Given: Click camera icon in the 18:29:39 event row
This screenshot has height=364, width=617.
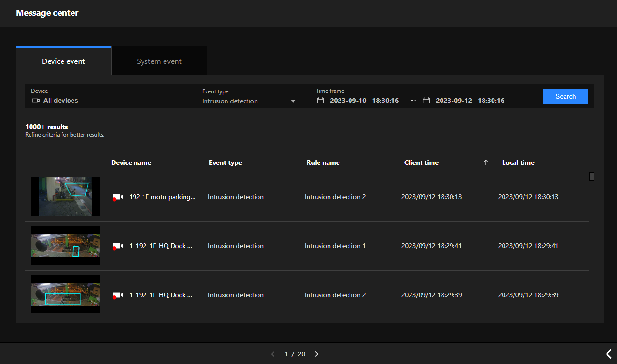Looking at the screenshot, I should pos(118,295).
